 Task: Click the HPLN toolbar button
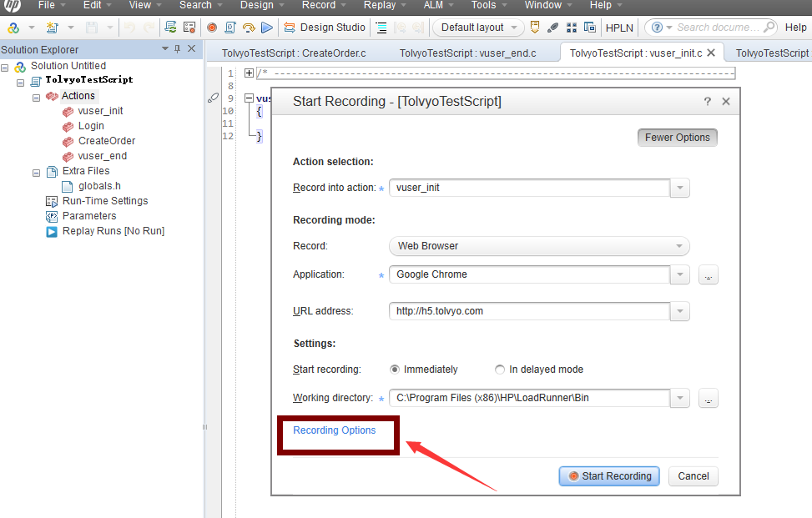click(x=619, y=28)
